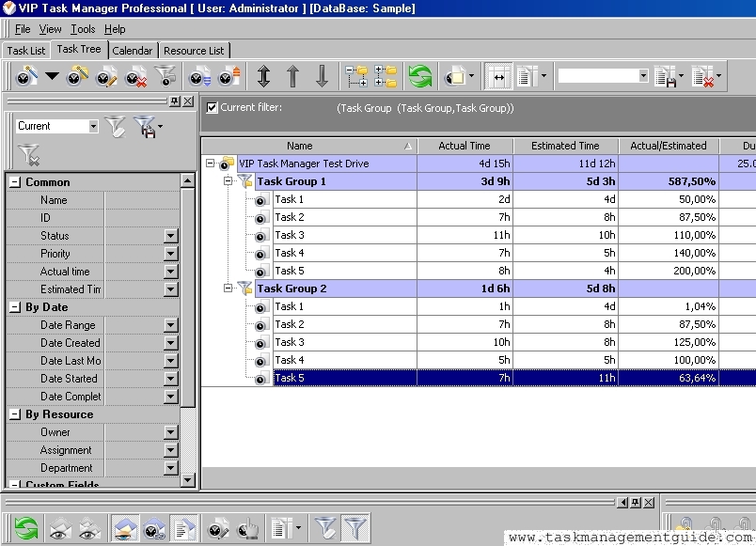Toggle the fit-columns-width horizontal arrow button
This screenshot has height=546, width=756.
[498, 76]
